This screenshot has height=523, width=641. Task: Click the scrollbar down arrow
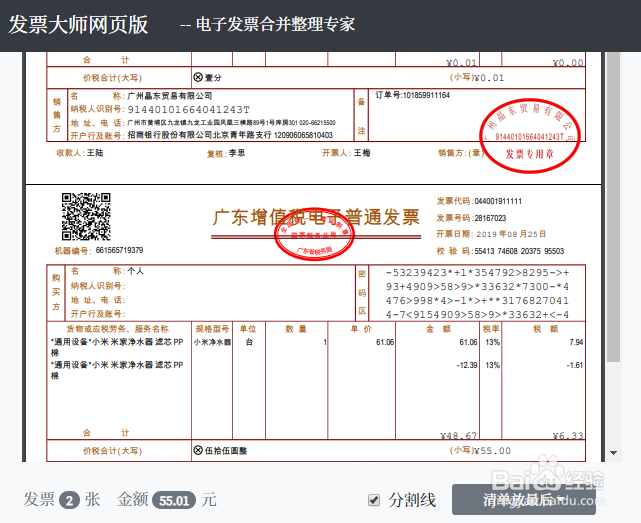(x=613, y=453)
